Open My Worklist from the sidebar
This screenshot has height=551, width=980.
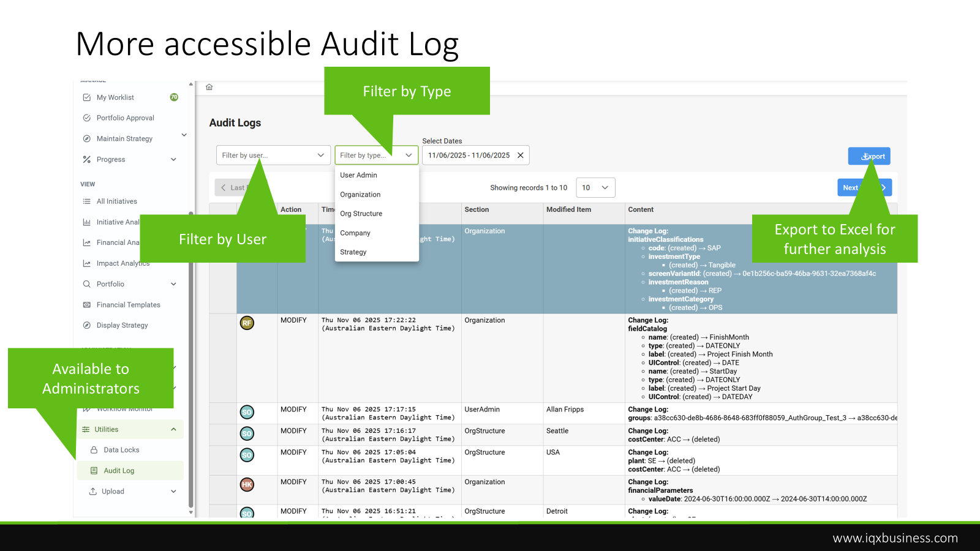[x=115, y=97]
